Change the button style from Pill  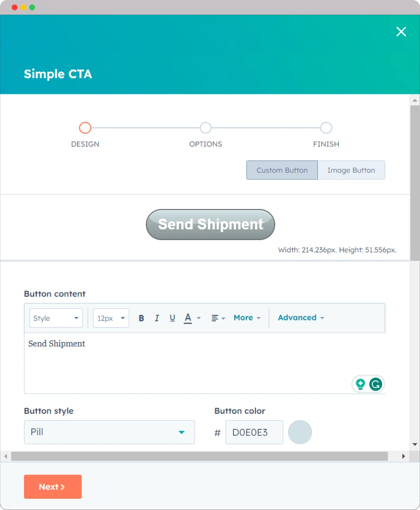click(x=110, y=432)
